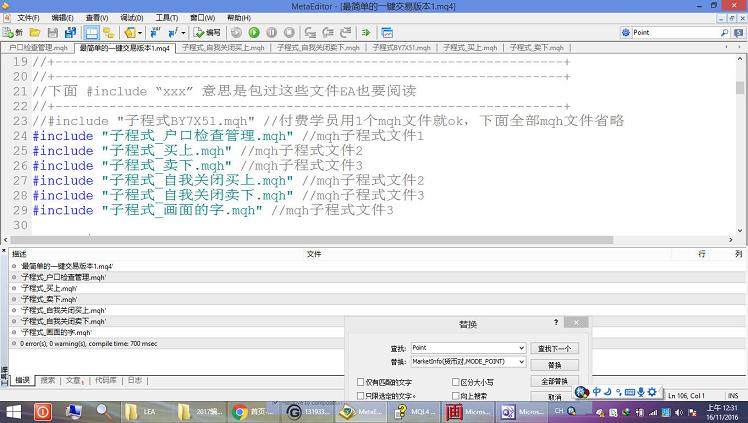The width and height of the screenshot is (748, 423).
Task: Toggle the Navigator panel toolbar icon
Action: point(109,32)
